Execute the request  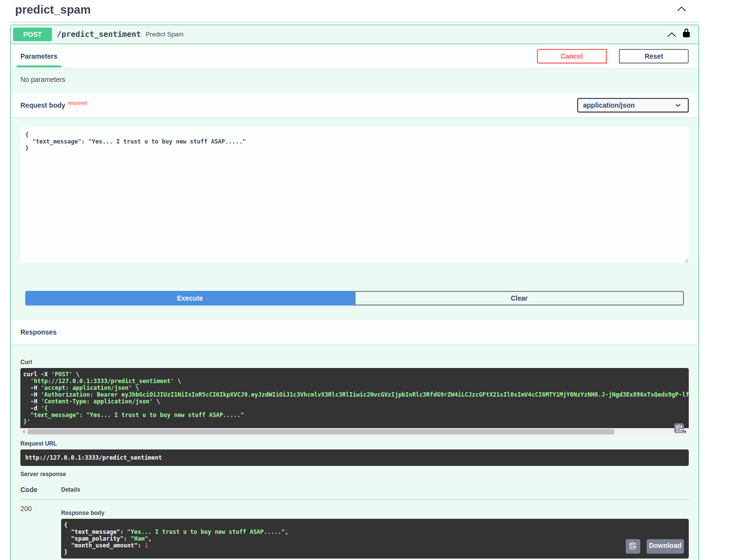[x=190, y=298]
